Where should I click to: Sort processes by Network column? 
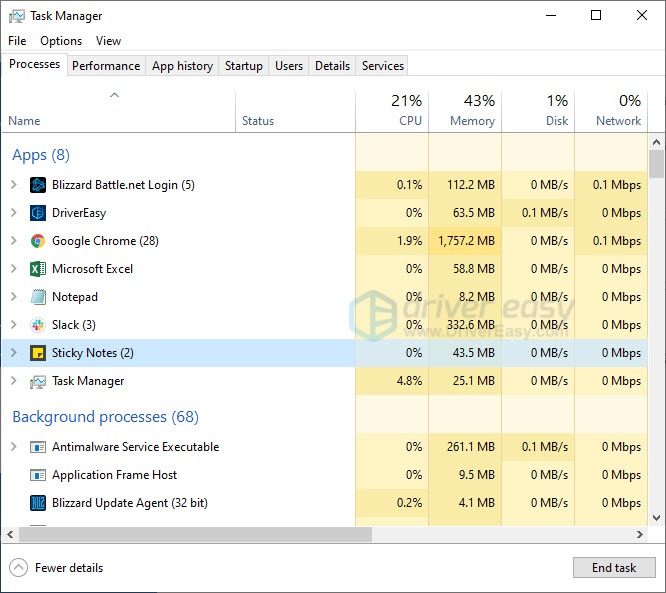tap(611, 111)
